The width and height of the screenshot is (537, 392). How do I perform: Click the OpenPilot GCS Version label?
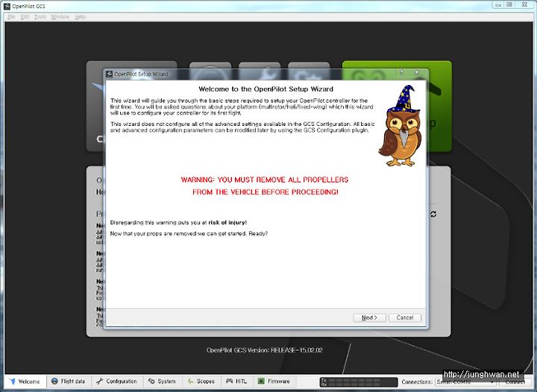264,350
